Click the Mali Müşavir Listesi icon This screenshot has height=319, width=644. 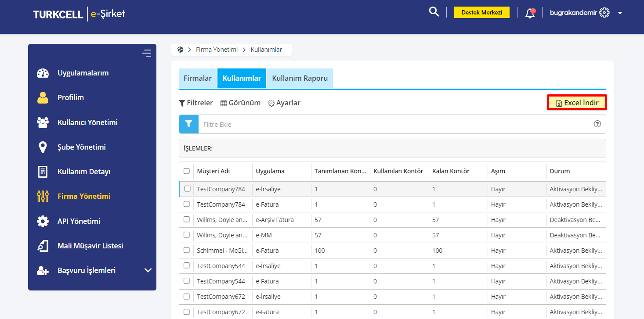43,246
